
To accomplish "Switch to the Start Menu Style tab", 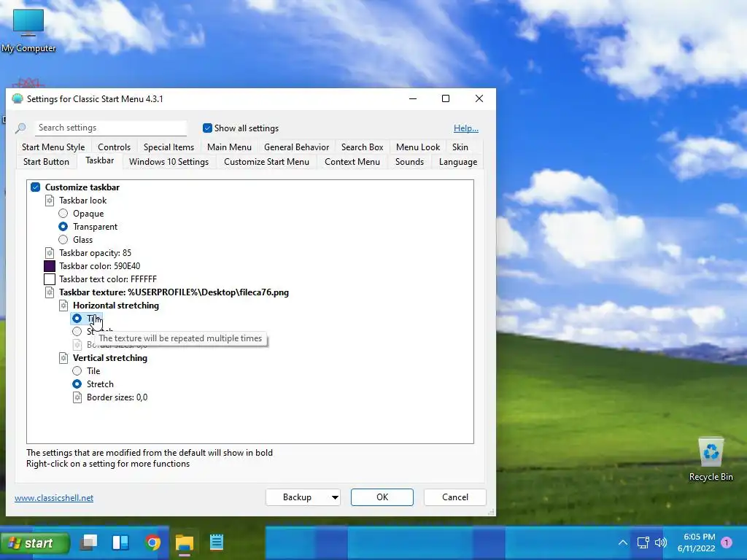I will 53,147.
